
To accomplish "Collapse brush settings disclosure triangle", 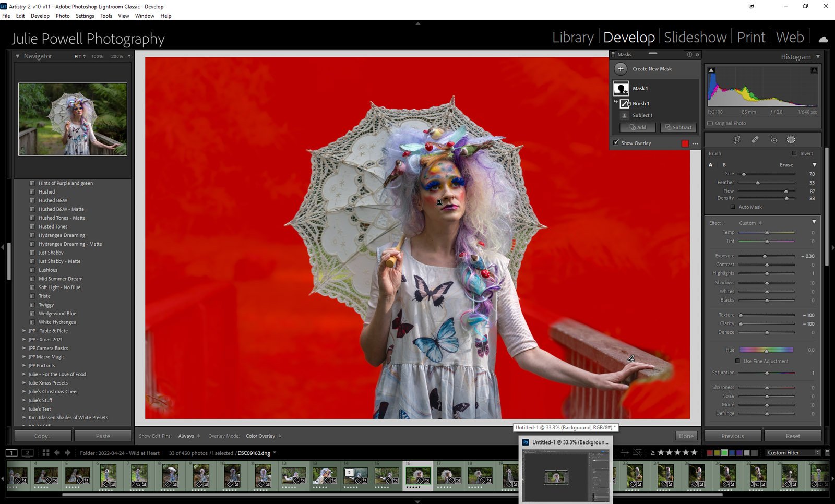I will (x=814, y=165).
